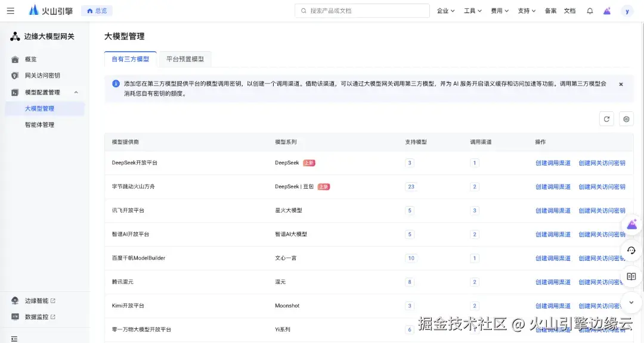Select 大模型管理 in the sidebar
This screenshot has width=644, height=343.
(x=44, y=108)
